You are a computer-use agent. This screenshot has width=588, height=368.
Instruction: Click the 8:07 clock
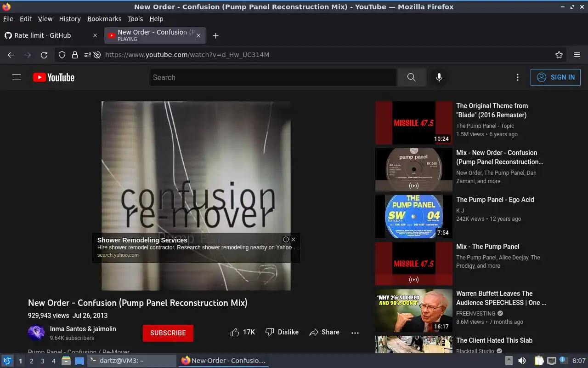(x=579, y=361)
